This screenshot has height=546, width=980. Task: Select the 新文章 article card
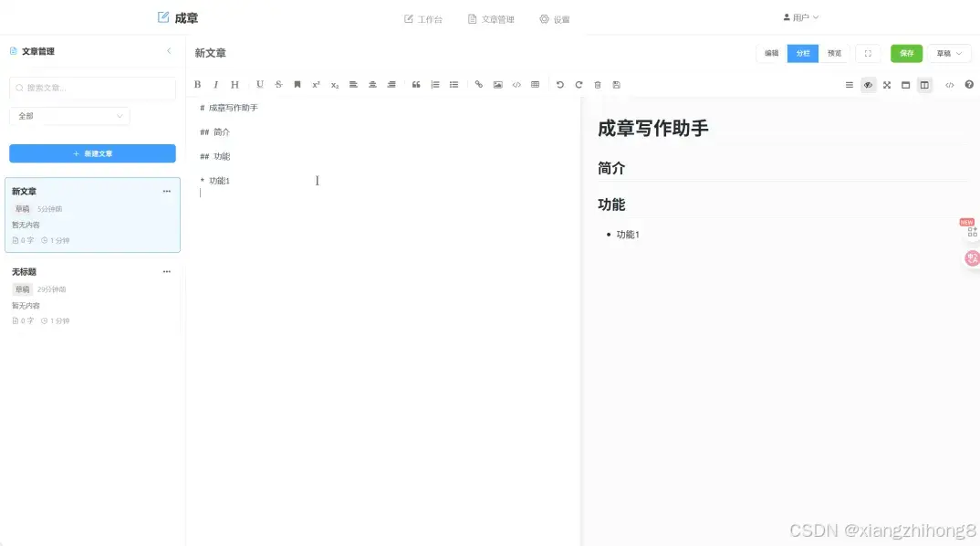(x=92, y=215)
